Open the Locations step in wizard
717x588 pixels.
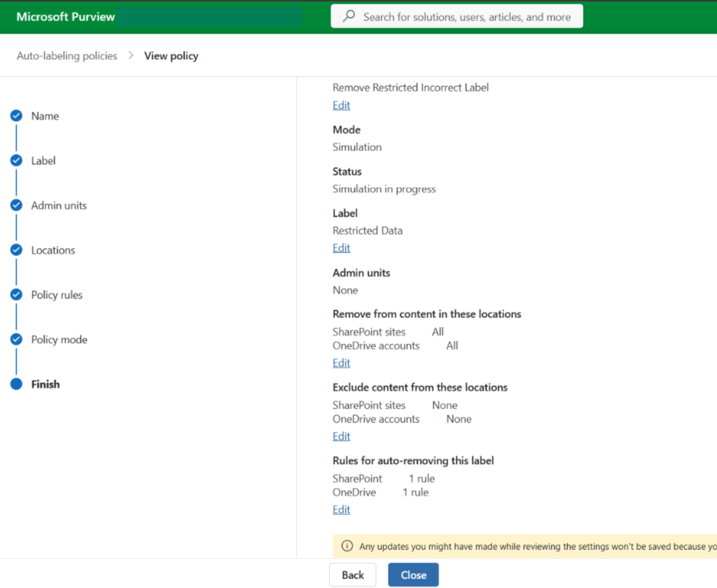[53, 250]
